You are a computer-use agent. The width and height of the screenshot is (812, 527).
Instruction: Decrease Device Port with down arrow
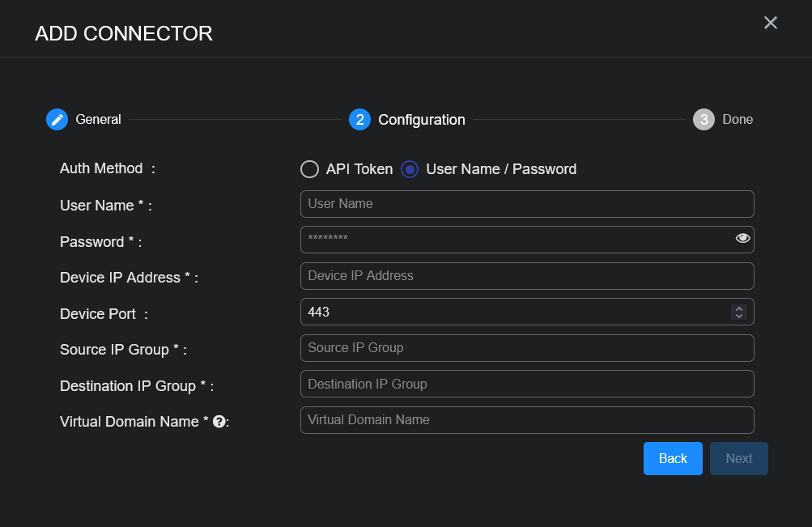pos(738,316)
